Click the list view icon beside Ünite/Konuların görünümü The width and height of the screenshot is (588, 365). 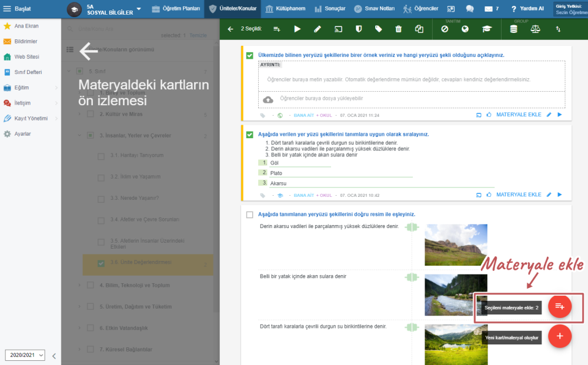coord(70,49)
